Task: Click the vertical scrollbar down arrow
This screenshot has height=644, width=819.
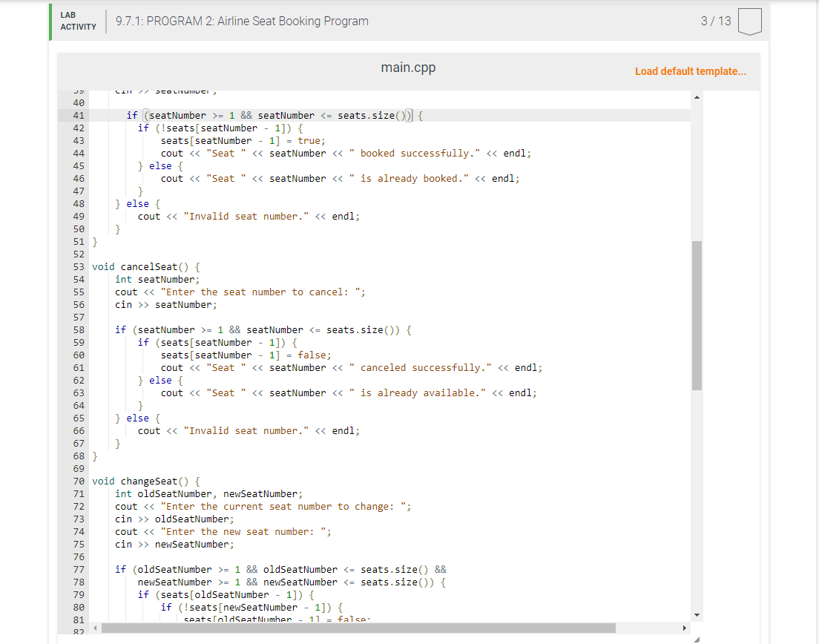Action: coord(697,615)
